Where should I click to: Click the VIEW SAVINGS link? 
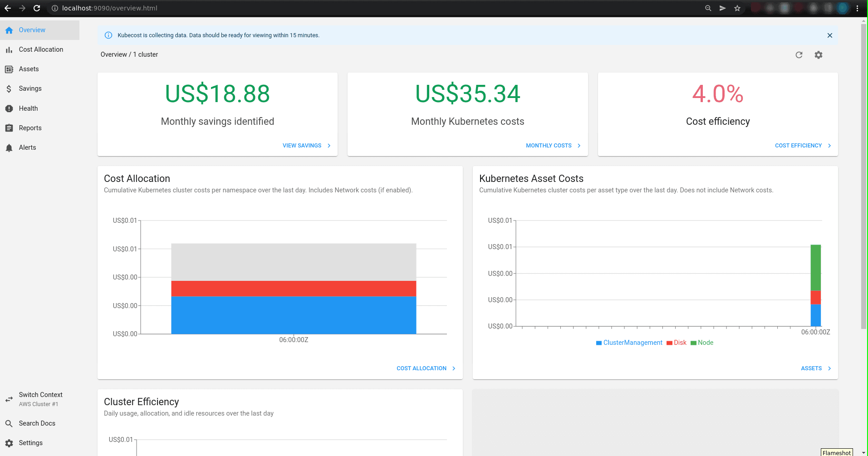[x=306, y=146]
